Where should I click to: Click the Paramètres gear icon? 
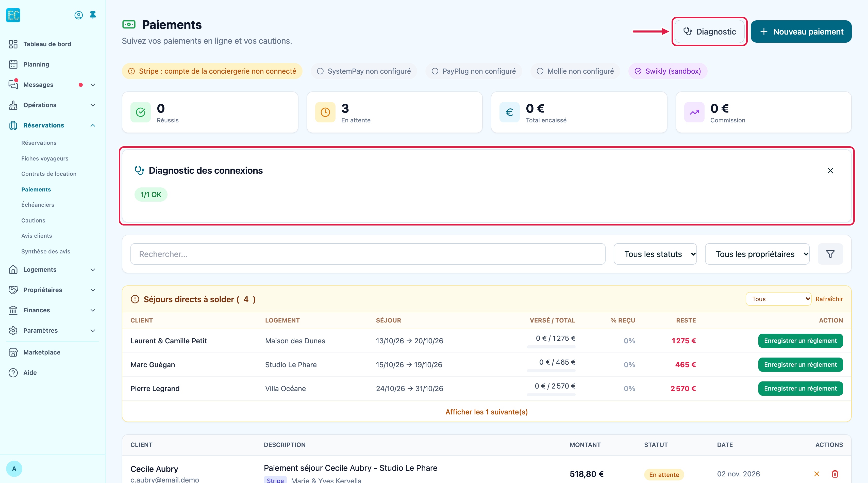[13, 331]
